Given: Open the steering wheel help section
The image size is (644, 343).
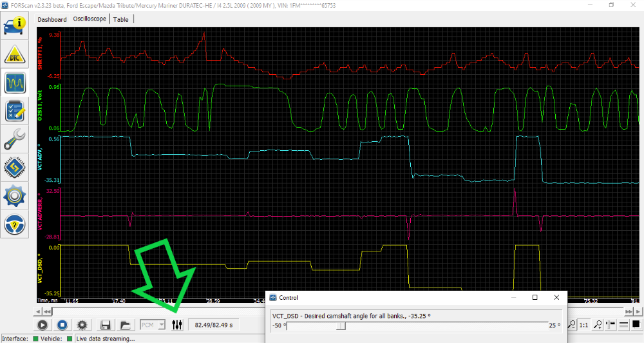Looking at the screenshot, I should click(15, 224).
